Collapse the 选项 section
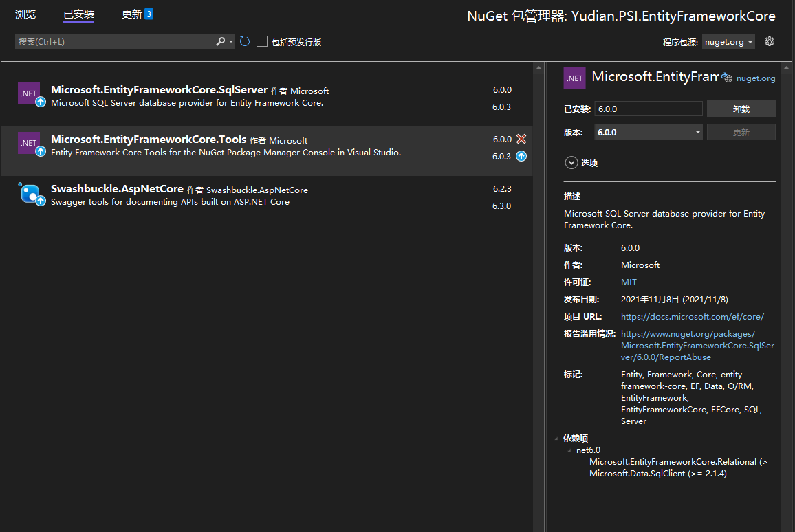 pyautogui.click(x=571, y=162)
